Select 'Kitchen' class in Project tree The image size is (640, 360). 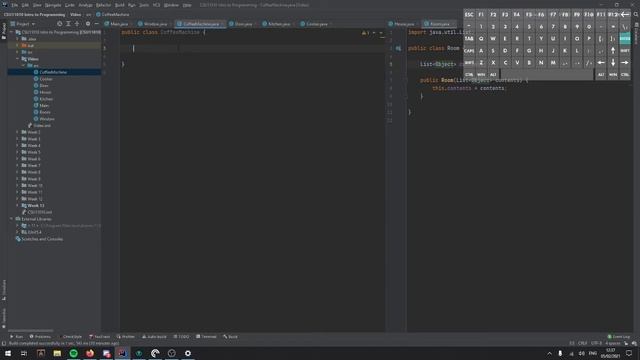(x=46, y=99)
